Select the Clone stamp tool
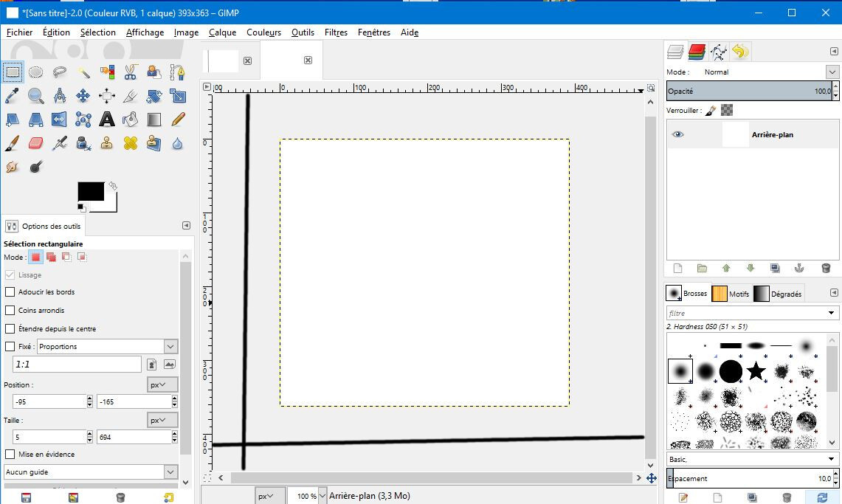 (x=107, y=142)
